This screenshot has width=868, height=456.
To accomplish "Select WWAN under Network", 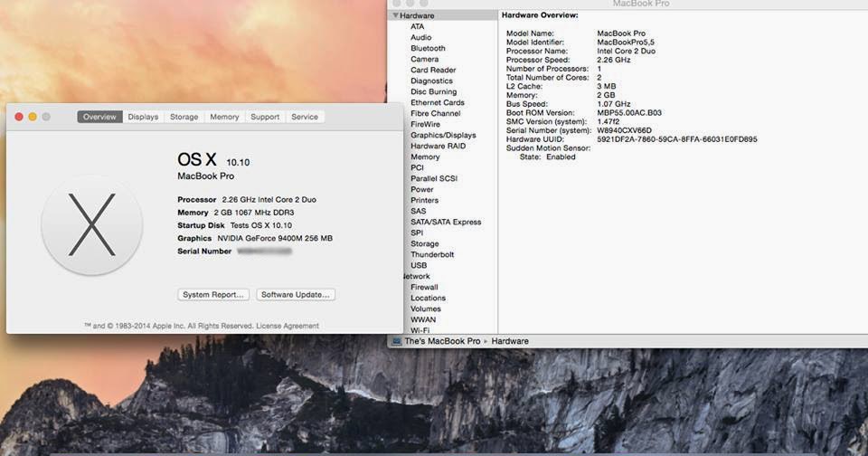I will pyautogui.click(x=423, y=319).
